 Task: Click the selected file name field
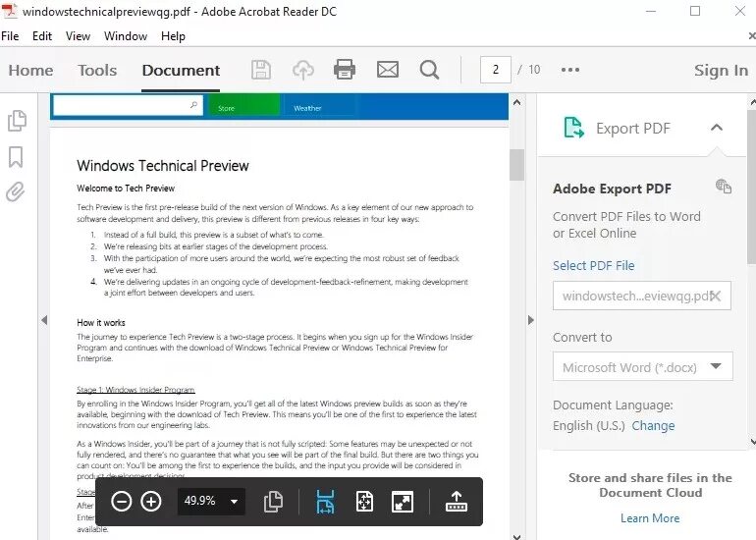point(642,296)
